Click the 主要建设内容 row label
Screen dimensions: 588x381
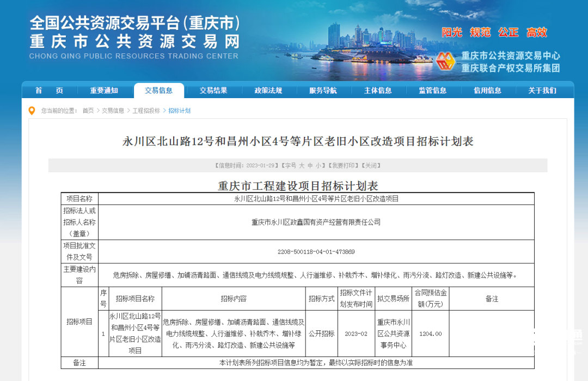(79, 275)
